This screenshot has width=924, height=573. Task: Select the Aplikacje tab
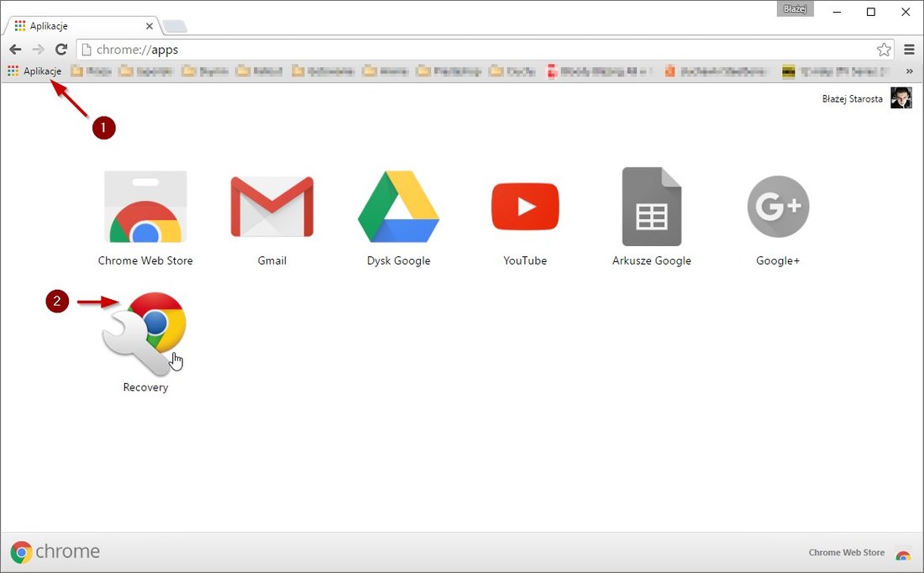pos(82,26)
